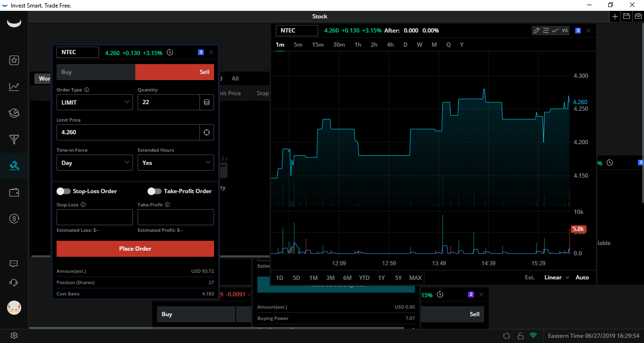Enable the Stop-Loss Order toggle

click(64, 191)
